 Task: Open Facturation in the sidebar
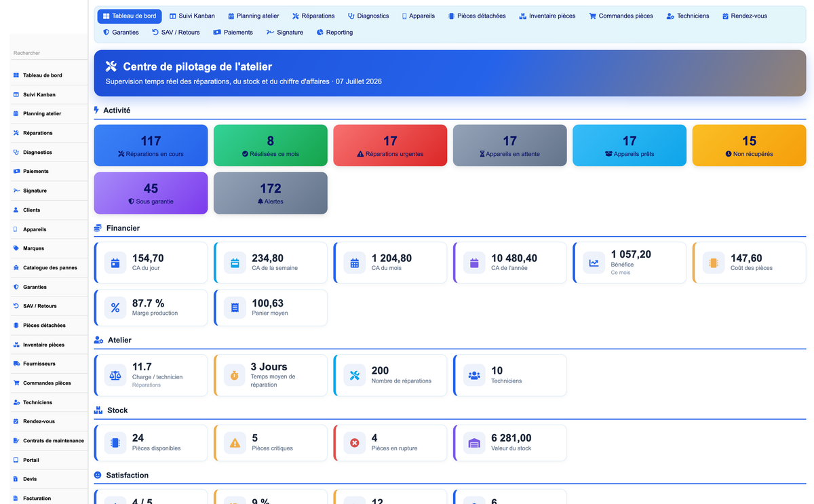[49, 498]
